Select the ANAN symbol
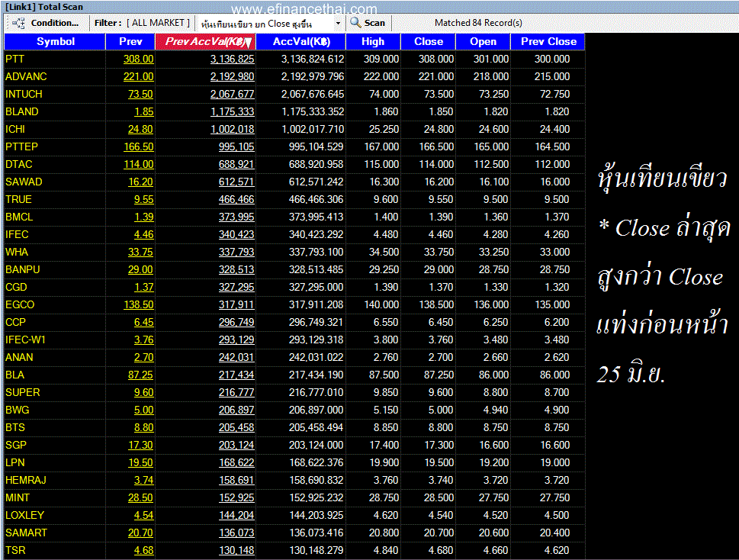 coord(19,357)
